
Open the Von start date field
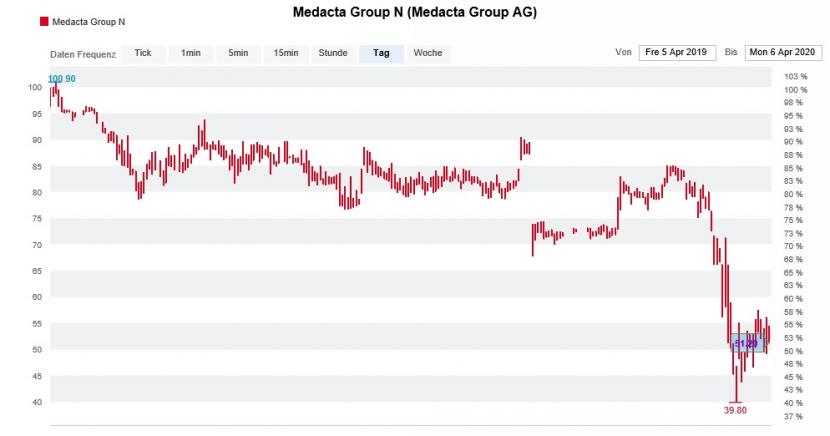(x=677, y=52)
